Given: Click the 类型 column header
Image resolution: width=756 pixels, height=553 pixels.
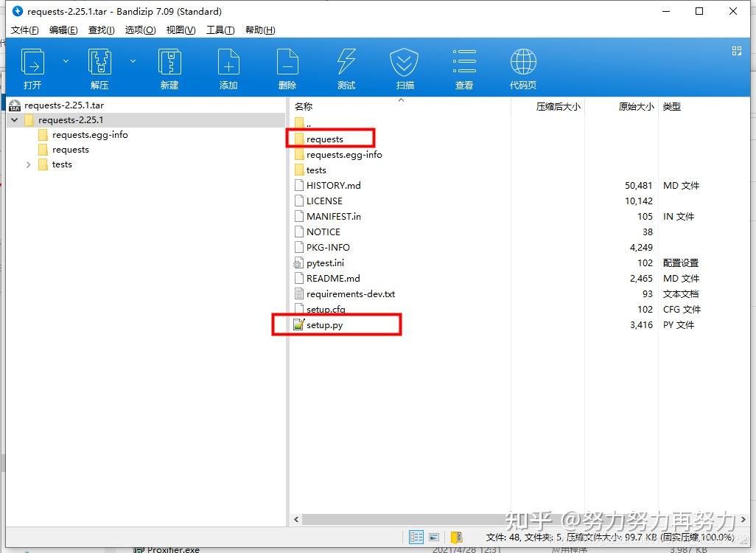Looking at the screenshot, I should 671,107.
